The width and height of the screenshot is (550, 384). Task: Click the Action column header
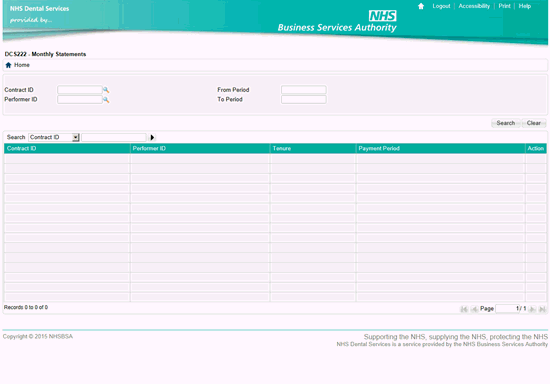536,148
